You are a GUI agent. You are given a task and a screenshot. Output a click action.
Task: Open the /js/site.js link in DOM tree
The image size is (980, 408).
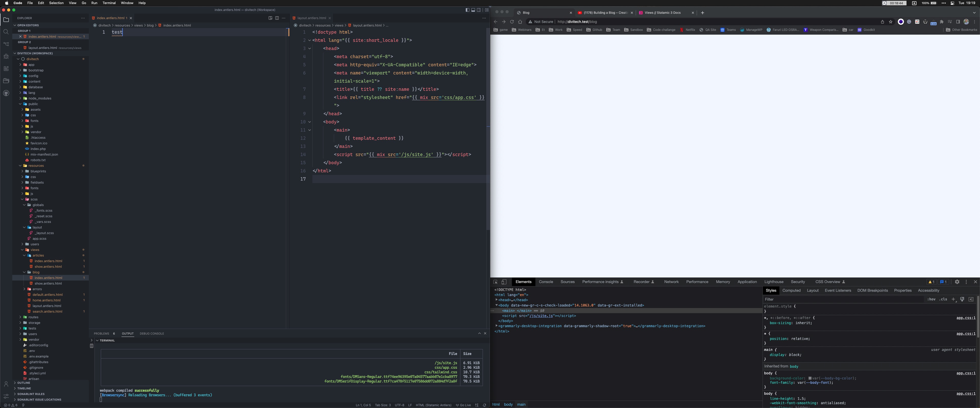coord(541,316)
